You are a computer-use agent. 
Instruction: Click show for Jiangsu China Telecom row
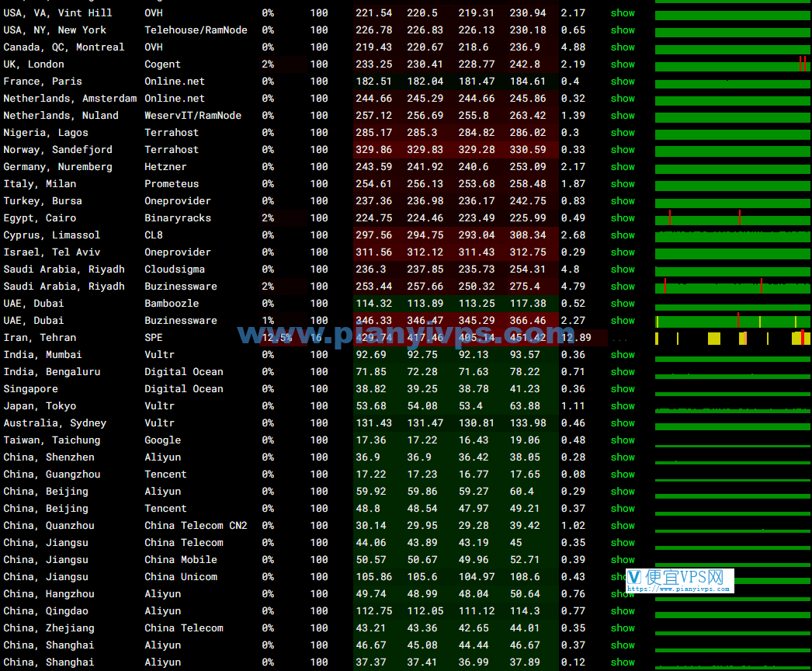click(623, 543)
